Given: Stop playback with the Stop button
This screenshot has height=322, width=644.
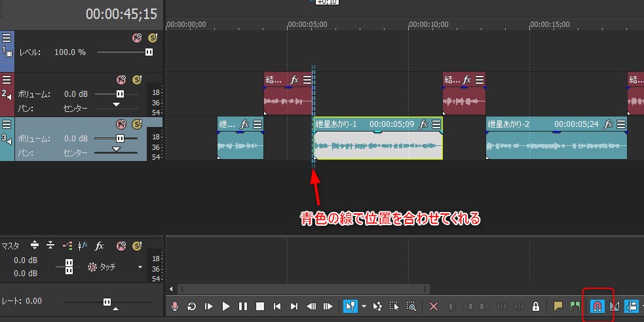Looking at the screenshot, I should pyautogui.click(x=260, y=306).
